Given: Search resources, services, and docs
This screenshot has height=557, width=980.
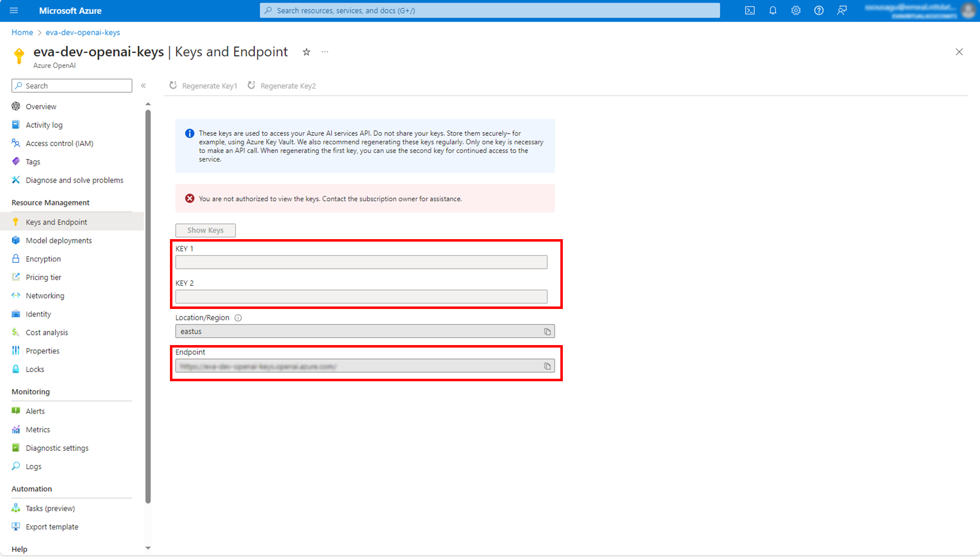Looking at the screenshot, I should 490,10.
